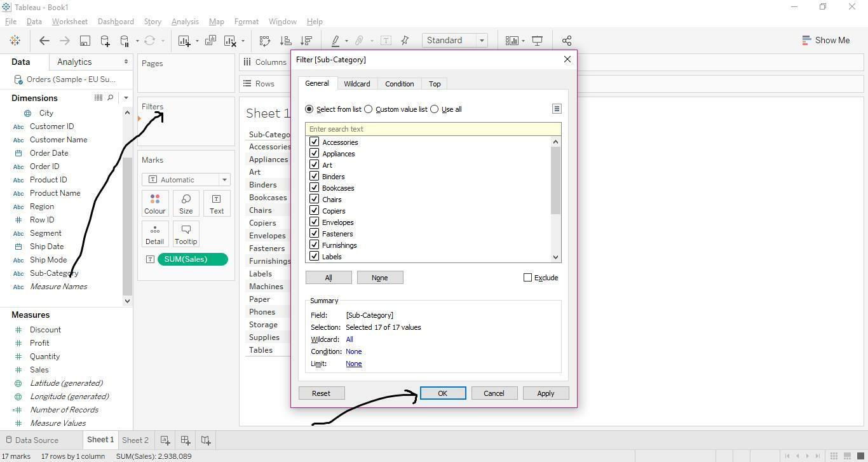Open the Dimensions pane dropdown menu
The width and height of the screenshot is (868, 462).
tap(126, 97)
